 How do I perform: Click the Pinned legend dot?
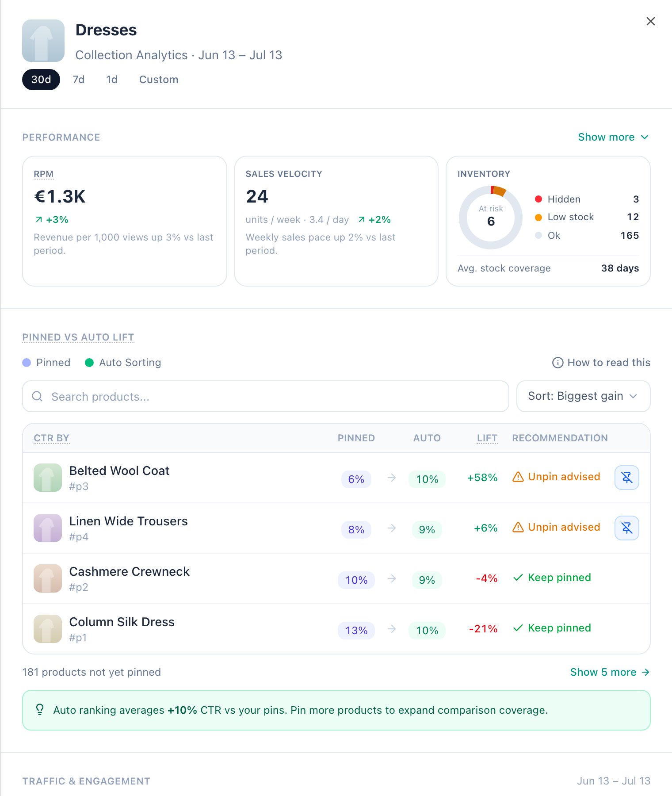click(x=27, y=363)
